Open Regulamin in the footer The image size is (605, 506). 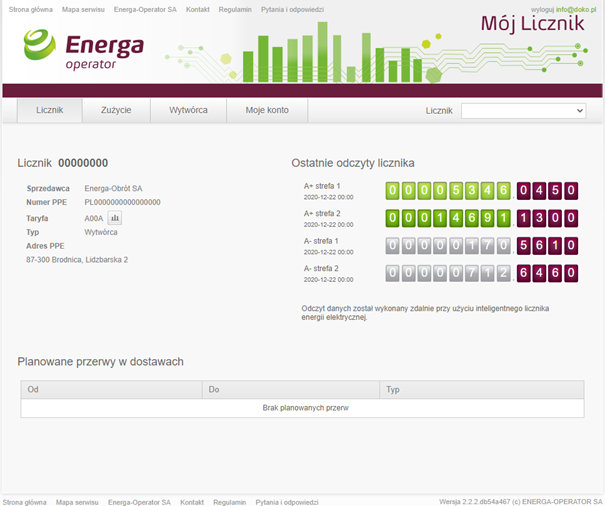coord(230,502)
